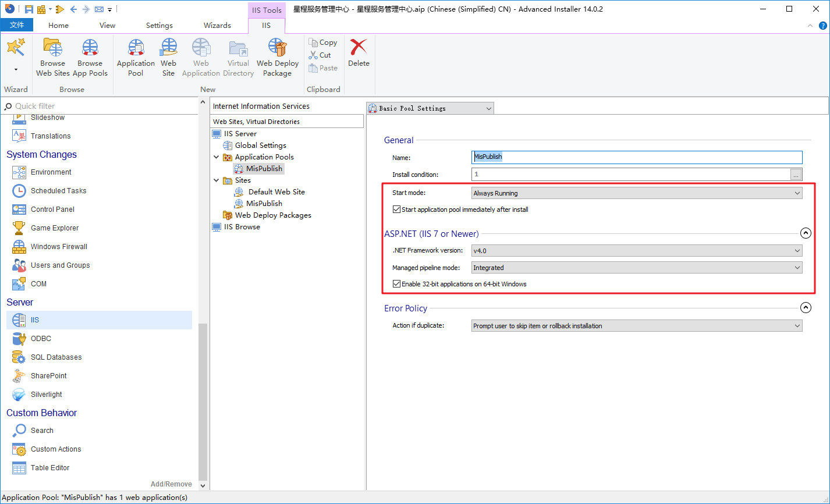Screen dimensions: 830x504
Task: Click the install condition browse button
Action: point(796,174)
